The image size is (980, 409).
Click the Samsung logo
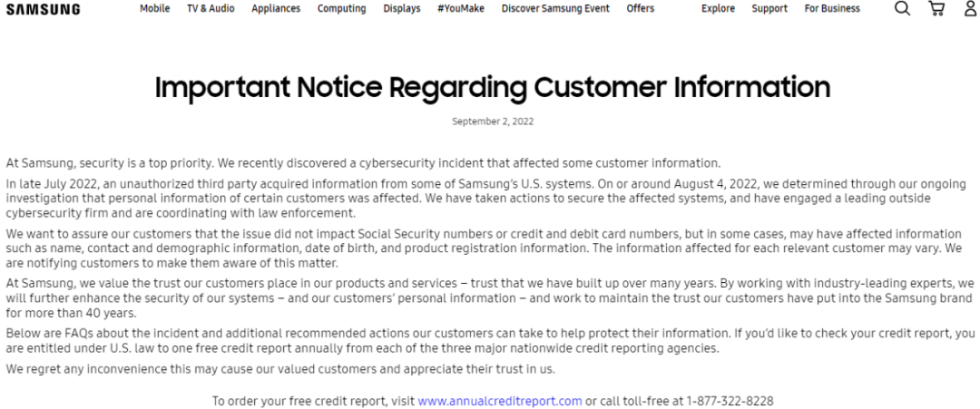[x=43, y=9]
